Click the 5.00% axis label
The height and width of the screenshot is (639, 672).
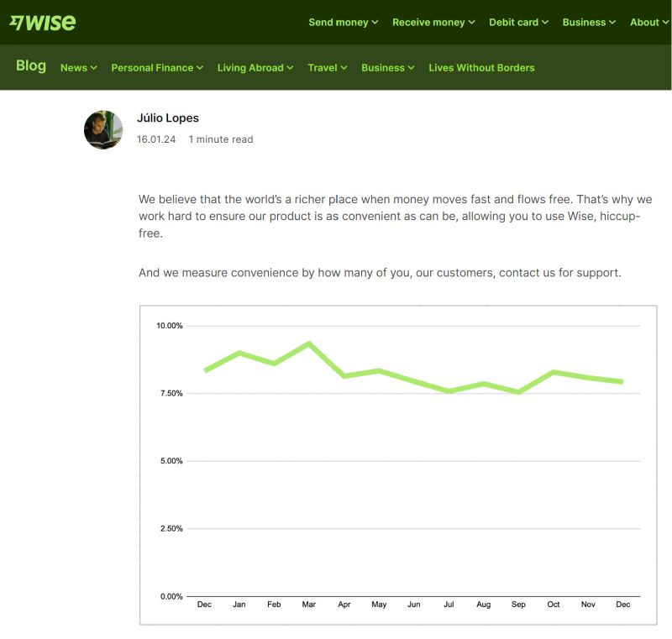(171, 461)
